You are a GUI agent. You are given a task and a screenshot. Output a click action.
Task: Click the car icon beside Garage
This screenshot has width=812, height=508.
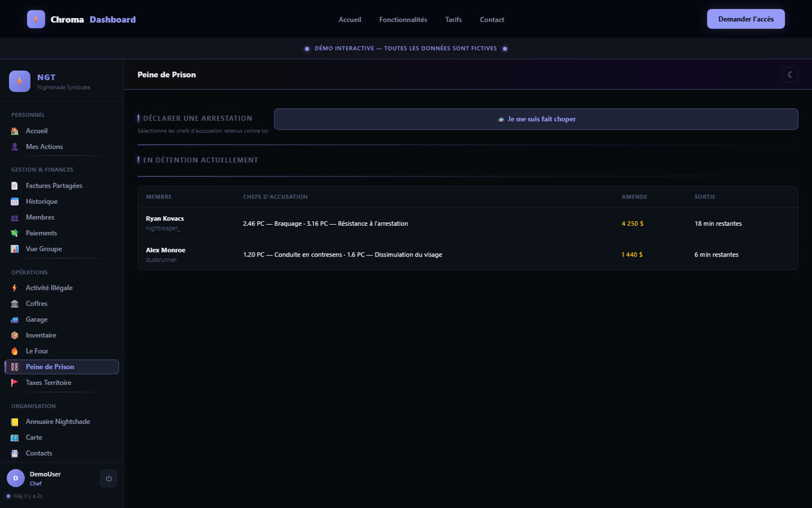click(x=14, y=320)
